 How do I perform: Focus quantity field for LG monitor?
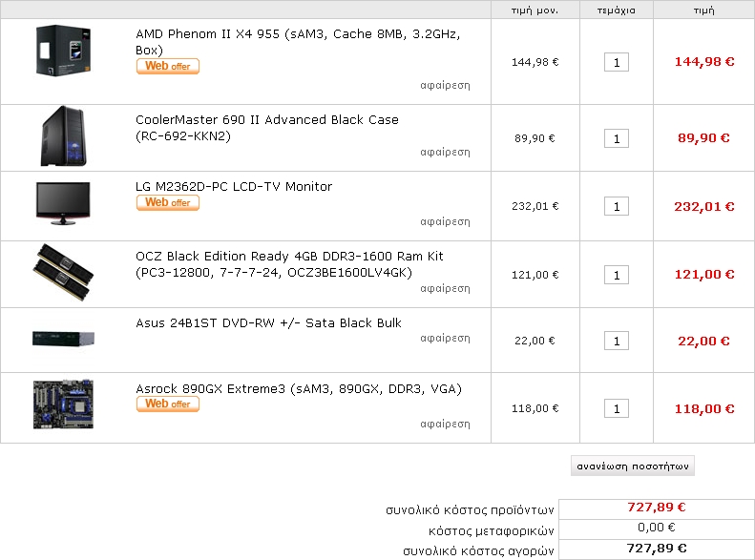coord(617,207)
